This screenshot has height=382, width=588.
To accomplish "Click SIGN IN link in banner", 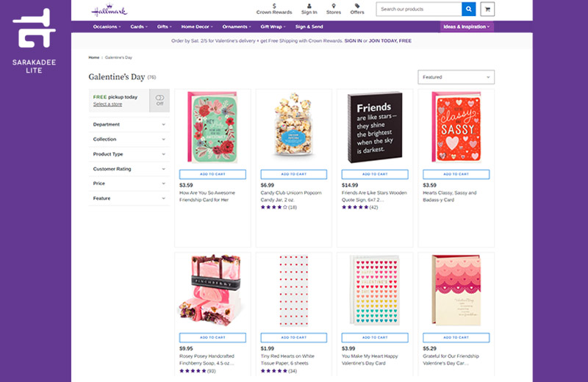I will [353, 41].
